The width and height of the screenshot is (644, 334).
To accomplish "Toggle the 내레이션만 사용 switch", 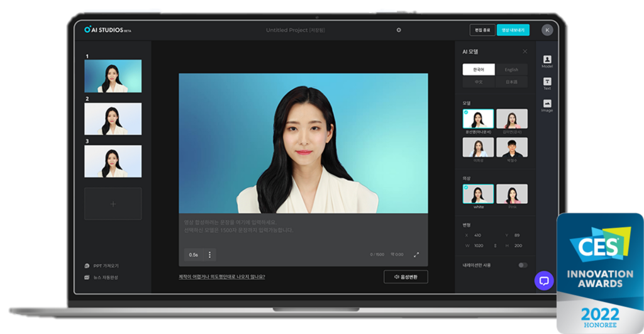I will click(523, 265).
